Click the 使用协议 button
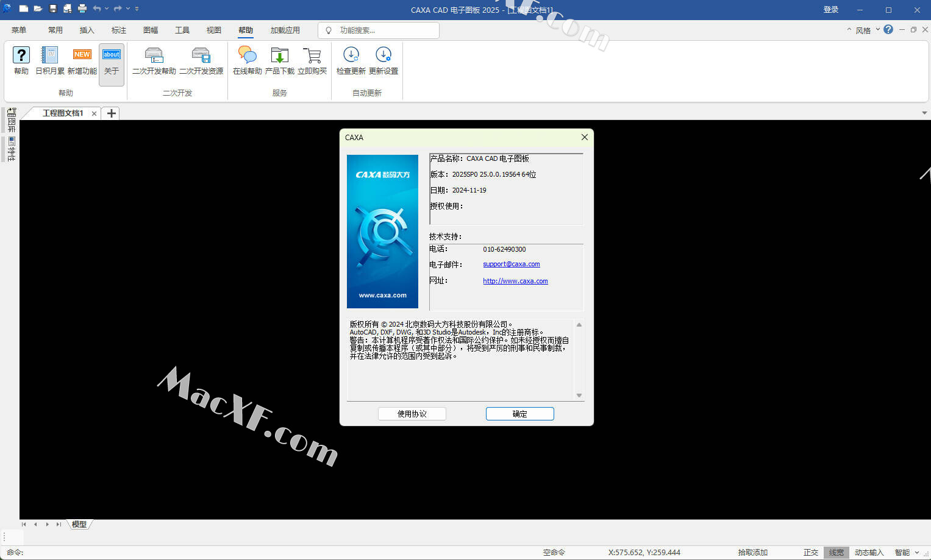This screenshot has height=560, width=931. [412, 414]
